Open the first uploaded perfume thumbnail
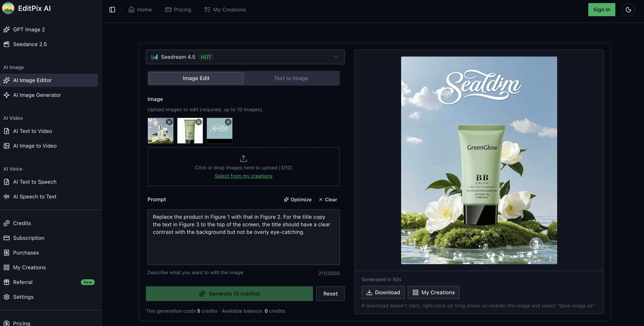Screen dimensions: 644x326 coord(160,131)
